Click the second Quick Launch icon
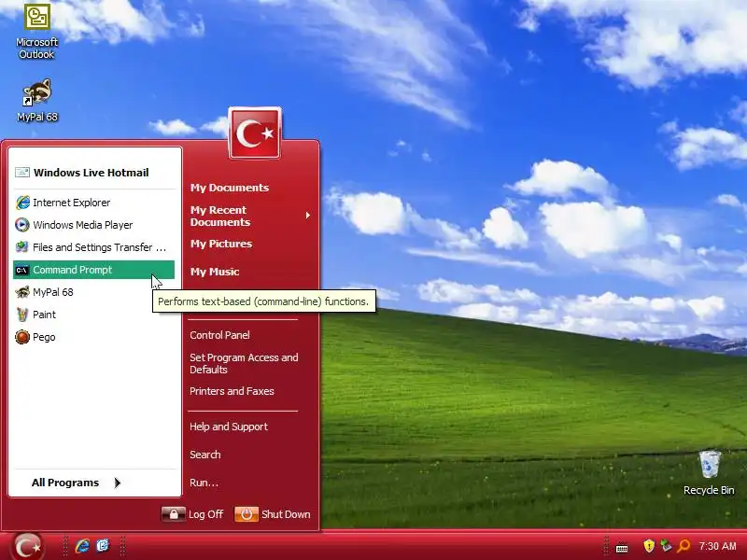 click(103, 546)
